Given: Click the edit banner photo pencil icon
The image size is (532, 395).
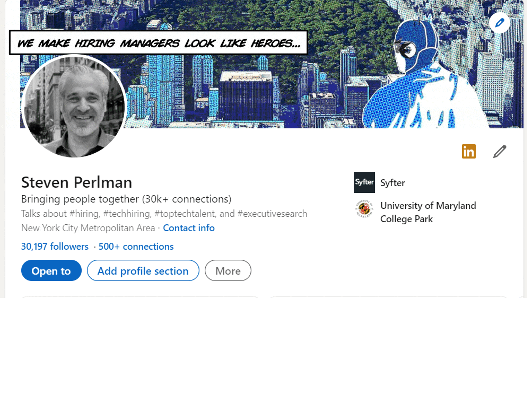Looking at the screenshot, I should pos(500,23).
